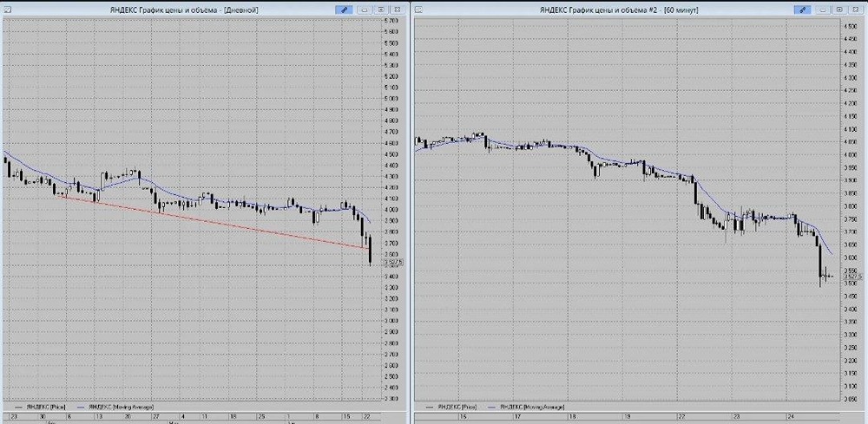Screen dimensions: 868x424
Task: Maximize the Дневной chart window
Action: coord(381,10)
